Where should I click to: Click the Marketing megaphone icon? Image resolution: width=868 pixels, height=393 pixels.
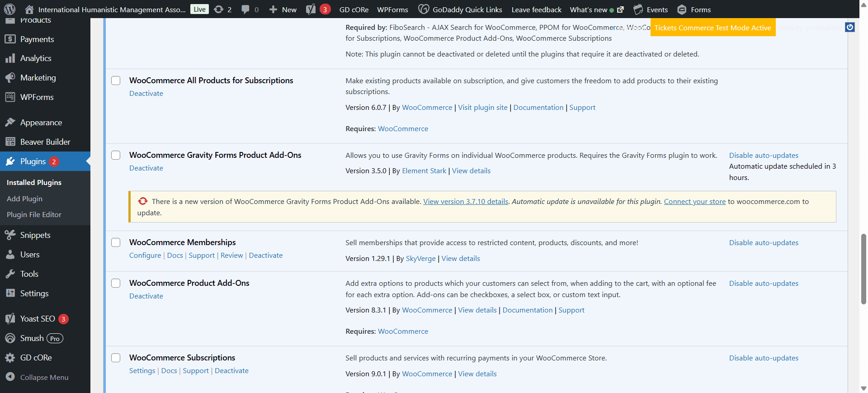tap(10, 78)
